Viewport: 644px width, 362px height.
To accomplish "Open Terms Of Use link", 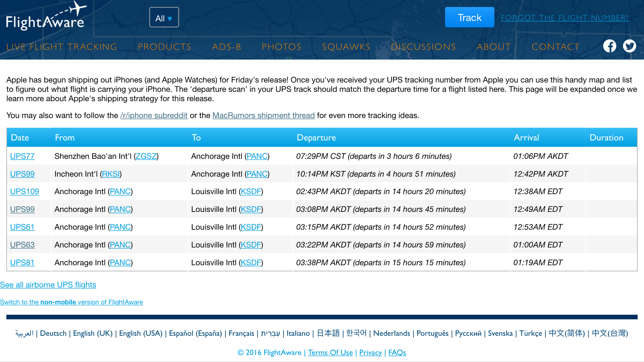I will [x=330, y=353].
